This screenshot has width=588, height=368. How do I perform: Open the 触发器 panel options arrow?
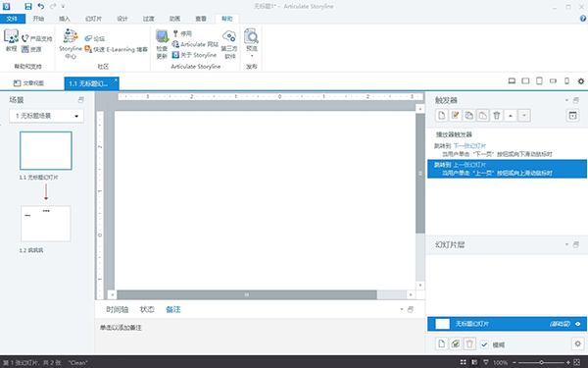coord(566,100)
